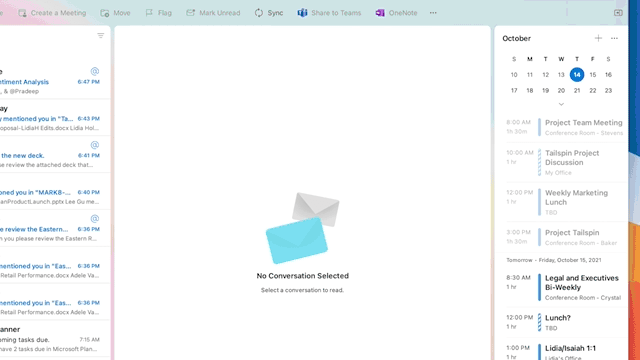Open the Legal and Executives Bi-Weekly event

coord(565,287)
